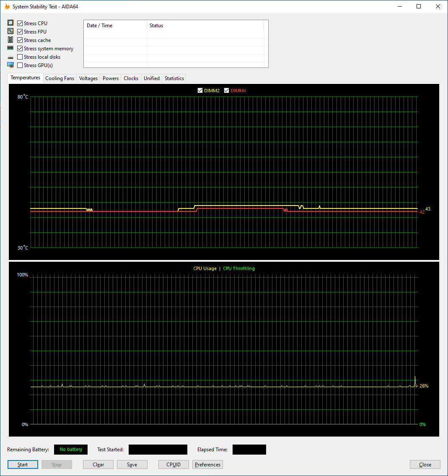Viewport: 448px width, 476px height.
Task: Open the Voltages tab
Action: (88, 78)
